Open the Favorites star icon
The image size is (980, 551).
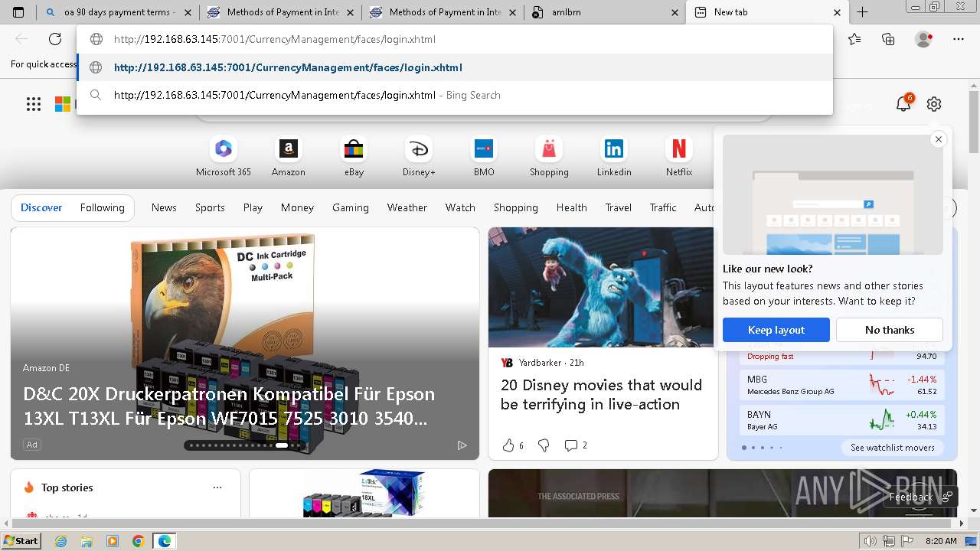[854, 39]
